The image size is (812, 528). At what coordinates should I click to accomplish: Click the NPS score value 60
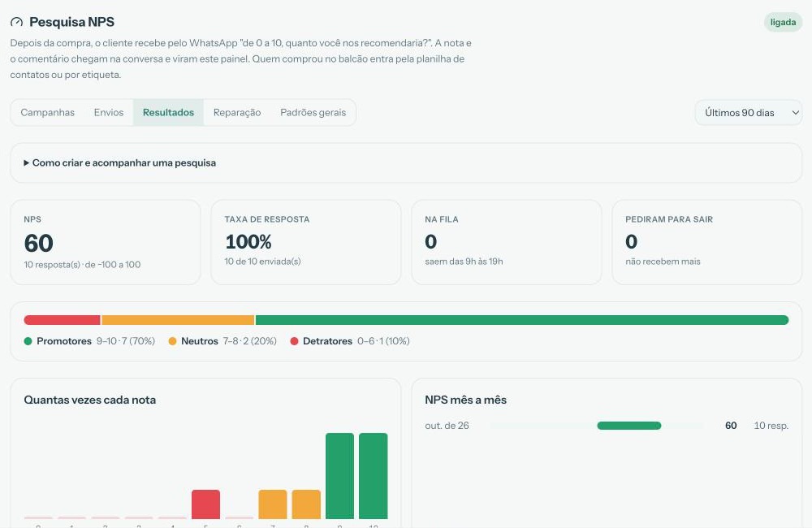coord(38,243)
